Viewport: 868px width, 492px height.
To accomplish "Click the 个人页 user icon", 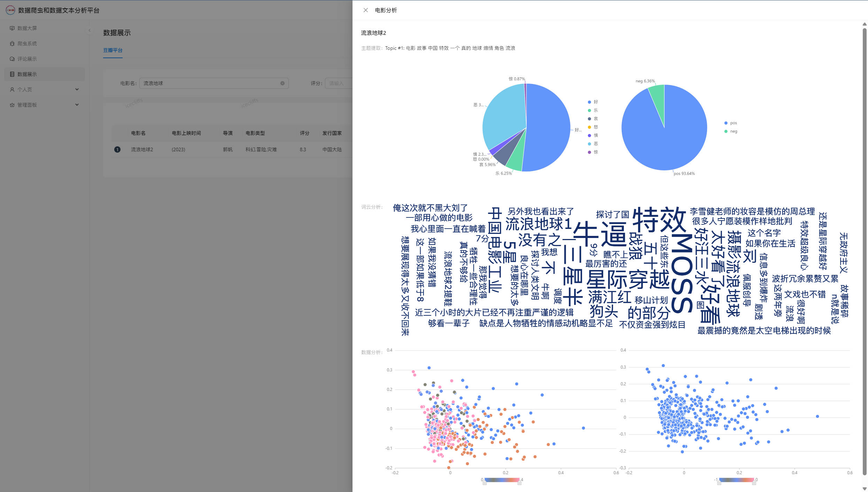I will (12, 90).
